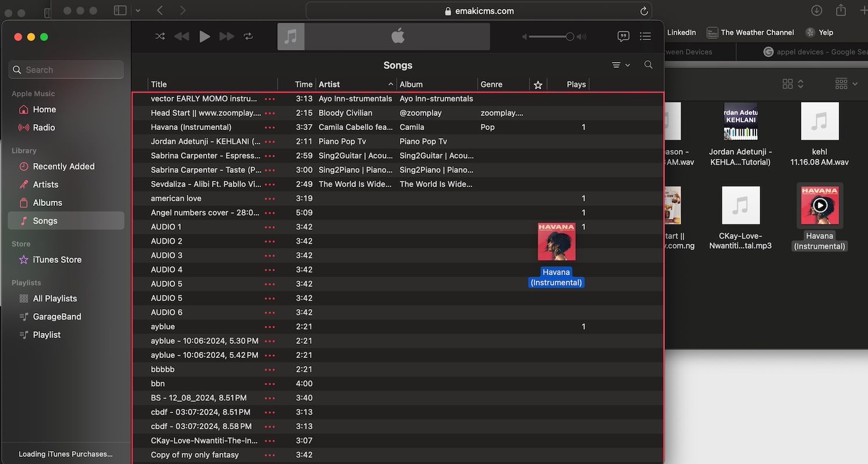Select Sabrina Carpenter - Espresso song row
The width and height of the screenshot is (868, 464).
[x=398, y=155]
